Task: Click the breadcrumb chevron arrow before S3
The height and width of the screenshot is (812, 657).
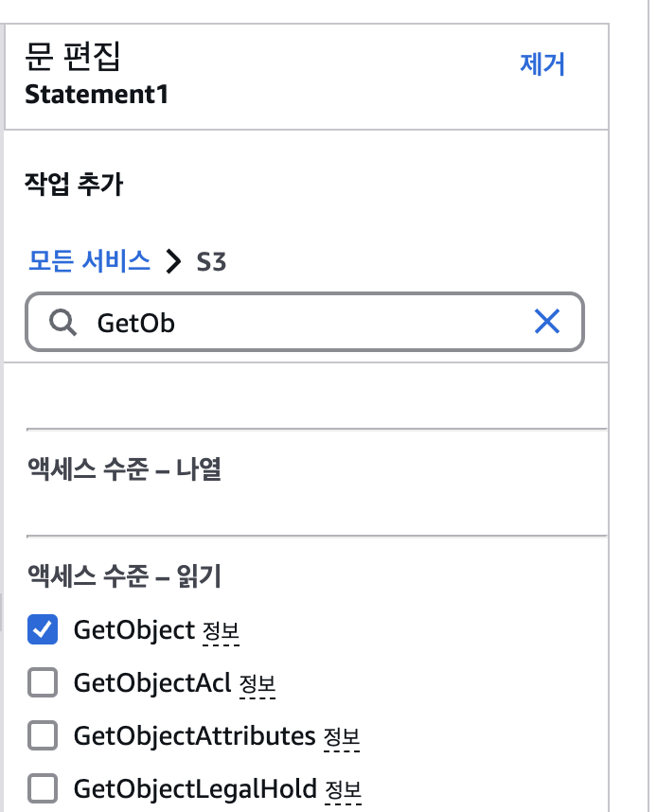Action: click(x=173, y=260)
